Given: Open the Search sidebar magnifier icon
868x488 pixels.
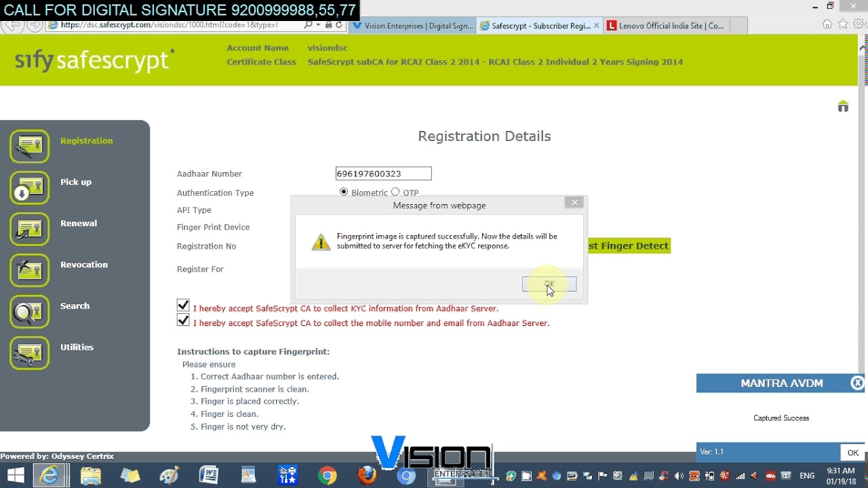Looking at the screenshot, I should pos(29,311).
